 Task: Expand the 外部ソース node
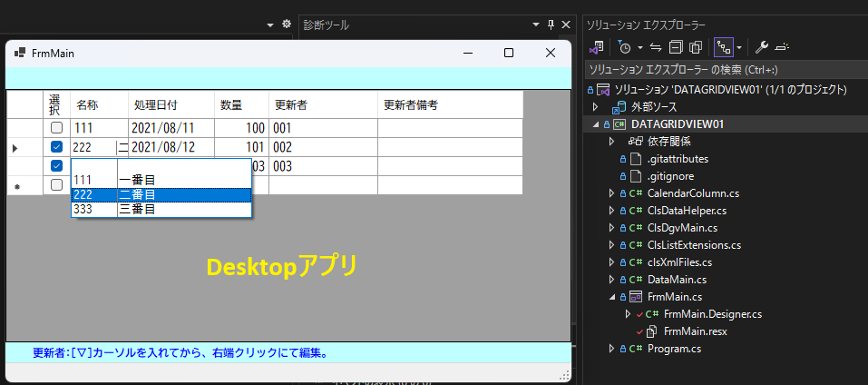[x=595, y=107]
